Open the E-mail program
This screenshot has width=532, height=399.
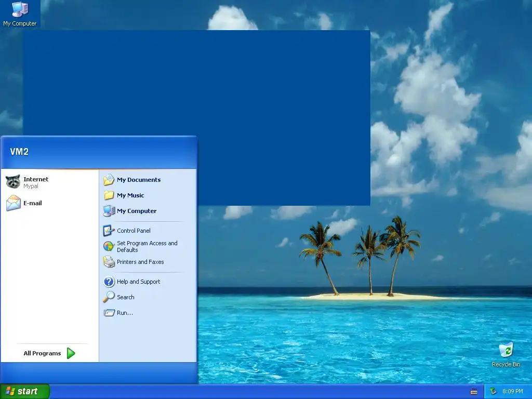49,203
